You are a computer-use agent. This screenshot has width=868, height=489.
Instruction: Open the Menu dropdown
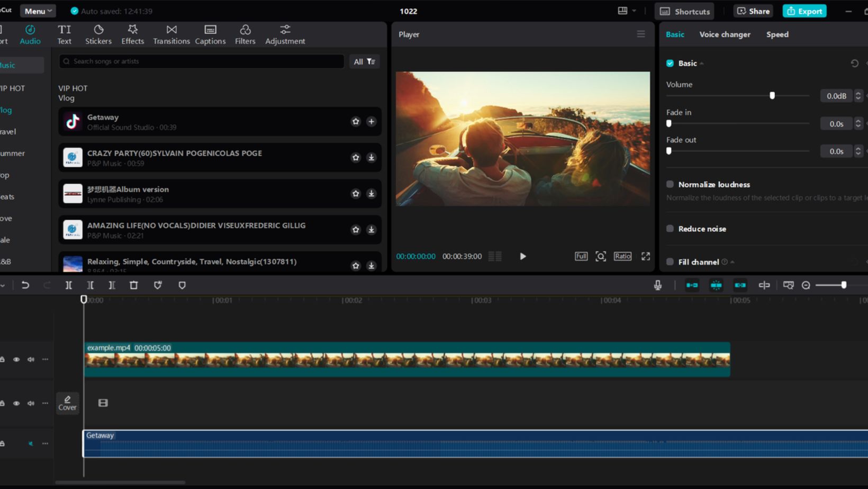pyautogui.click(x=38, y=11)
